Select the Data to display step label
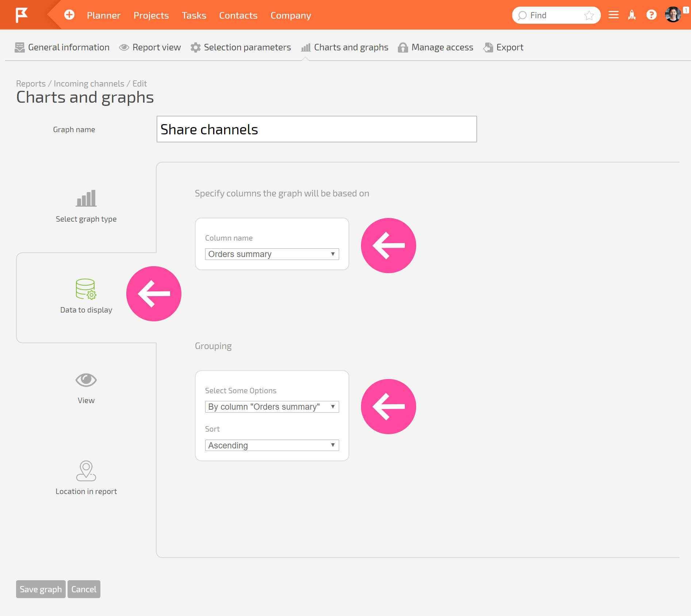The width and height of the screenshot is (691, 616). (86, 310)
